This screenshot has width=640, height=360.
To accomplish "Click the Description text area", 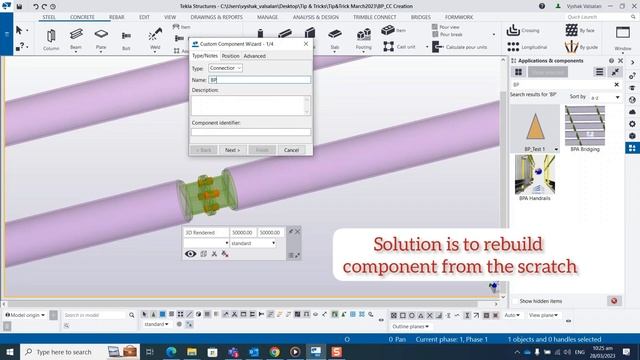I will (x=251, y=105).
